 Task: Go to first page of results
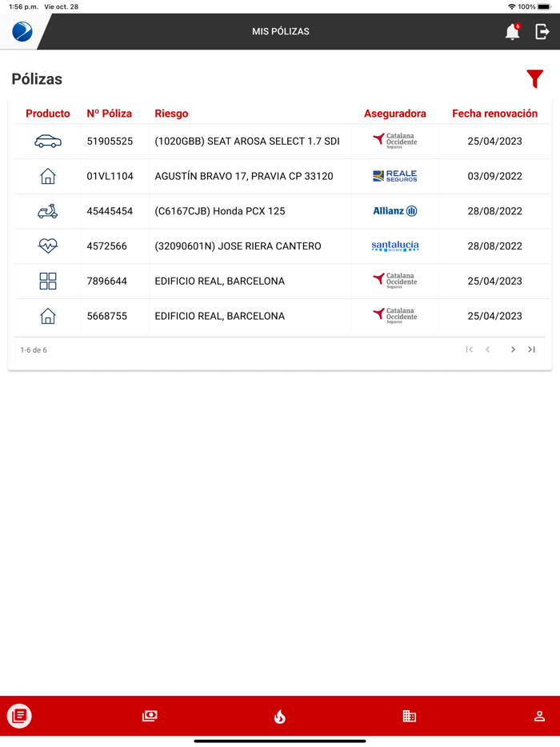coord(470,350)
